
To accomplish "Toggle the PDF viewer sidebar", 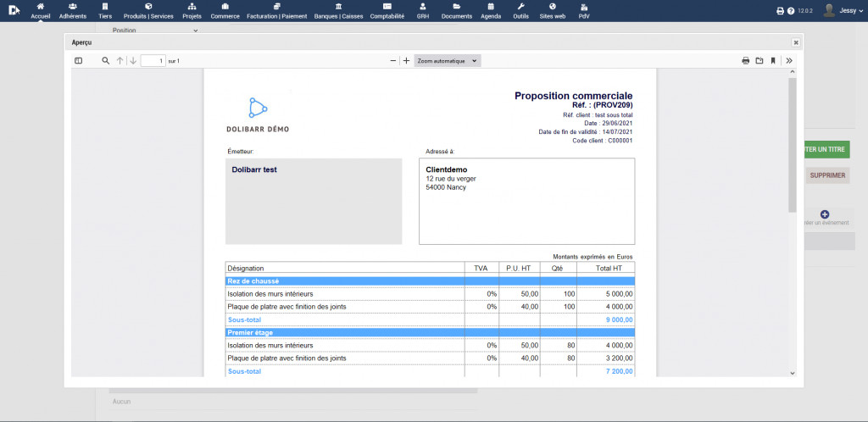I will click(79, 61).
